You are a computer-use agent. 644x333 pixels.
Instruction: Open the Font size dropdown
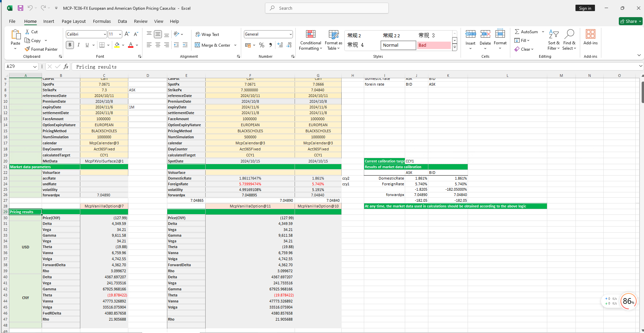click(x=120, y=34)
